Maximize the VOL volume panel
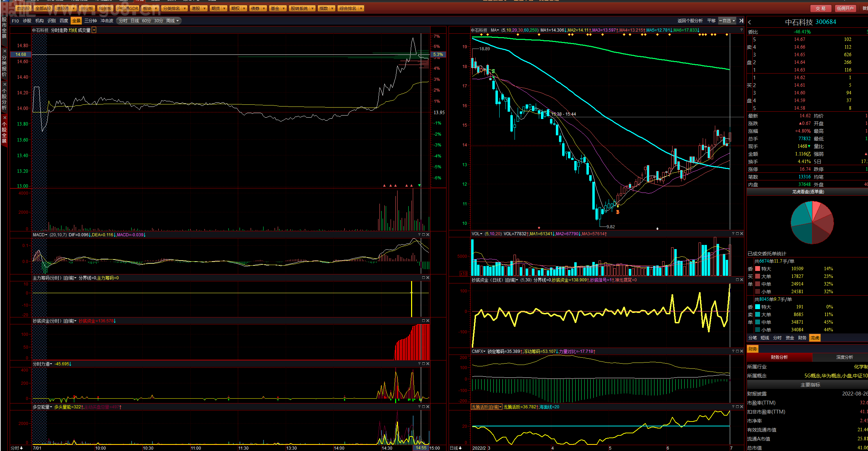 point(737,234)
